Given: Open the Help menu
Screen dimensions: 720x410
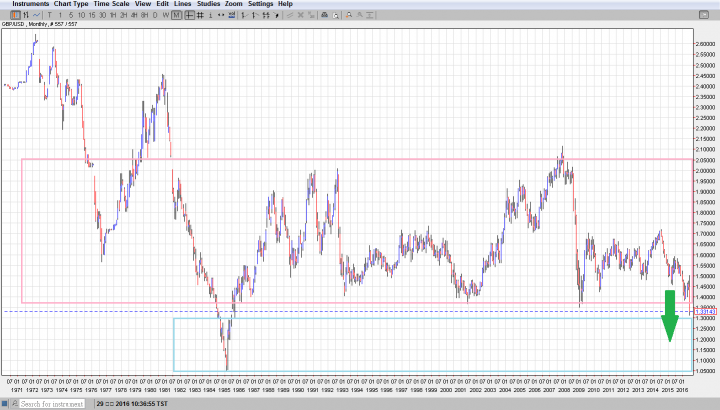Looking at the screenshot, I should (285, 4).
